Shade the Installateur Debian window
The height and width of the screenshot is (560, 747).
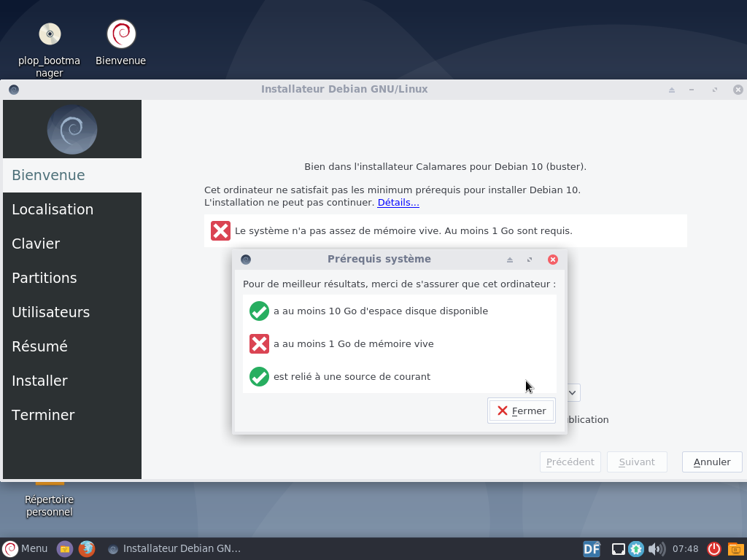pos(672,90)
